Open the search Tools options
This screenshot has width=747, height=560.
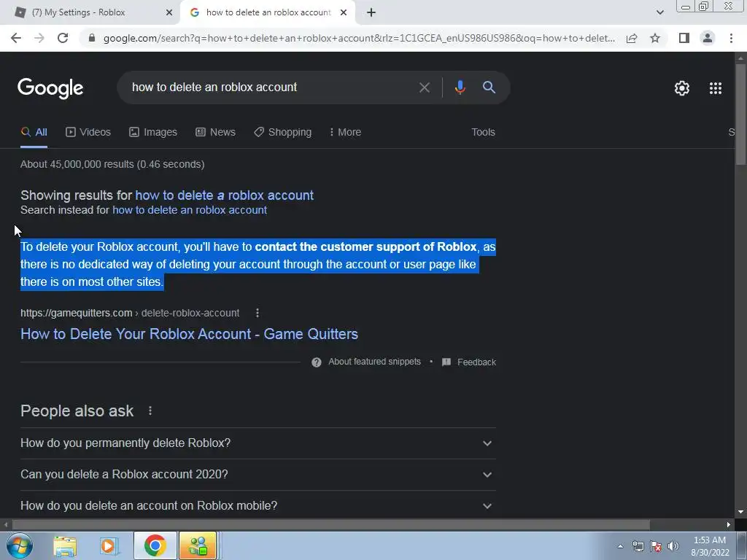(x=483, y=132)
